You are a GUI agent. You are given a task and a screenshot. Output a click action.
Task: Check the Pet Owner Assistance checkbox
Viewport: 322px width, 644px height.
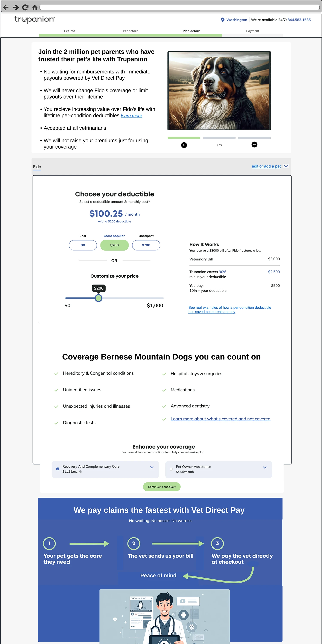click(171, 469)
